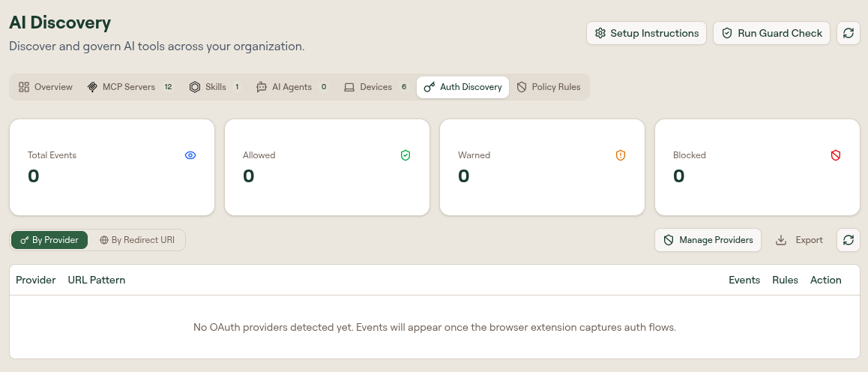
Task: Open the Devices tab
Action: click(376, 87)
